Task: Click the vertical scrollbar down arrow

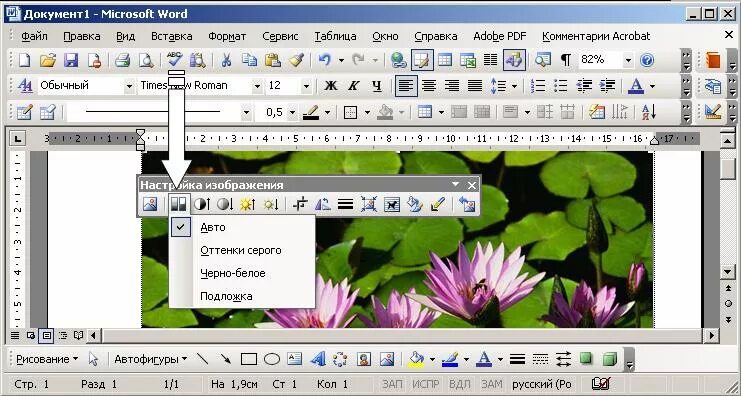Action: (728, 271)
